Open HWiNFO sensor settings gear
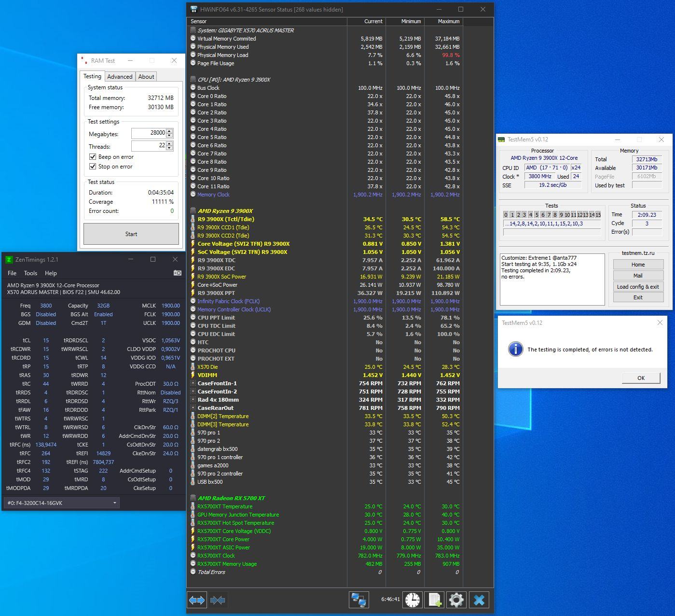The height and width of the screenshot is (616, 675). pos(456,600)
